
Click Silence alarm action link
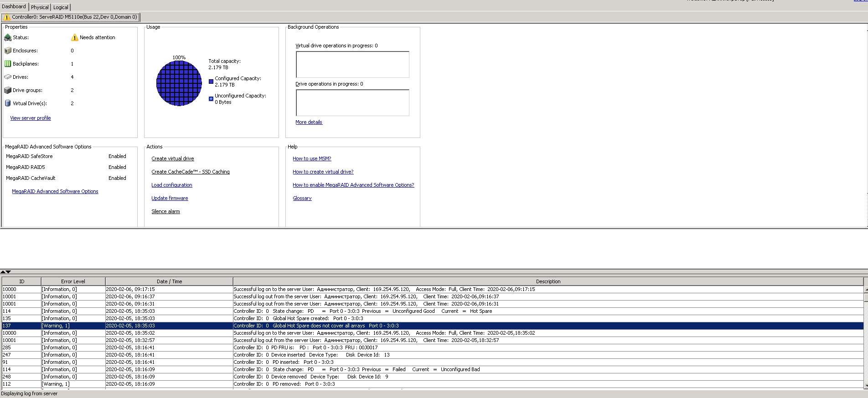point(165,211)
